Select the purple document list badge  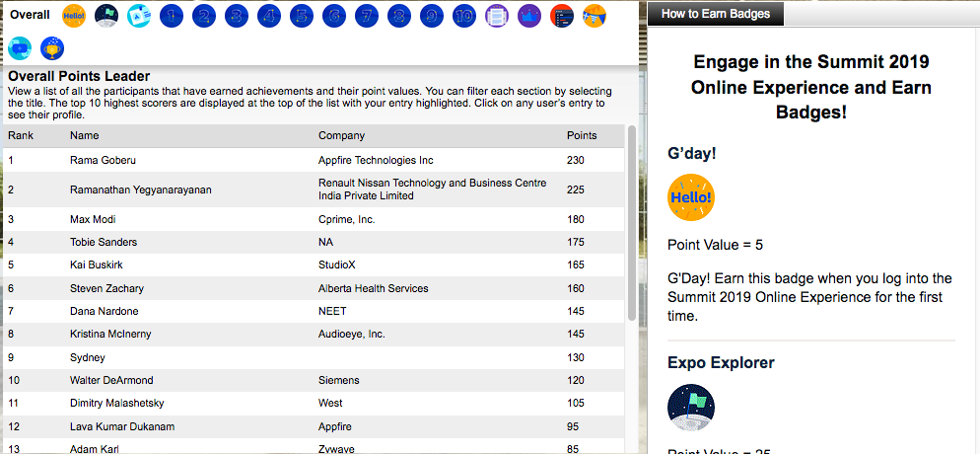click(497, 16)
